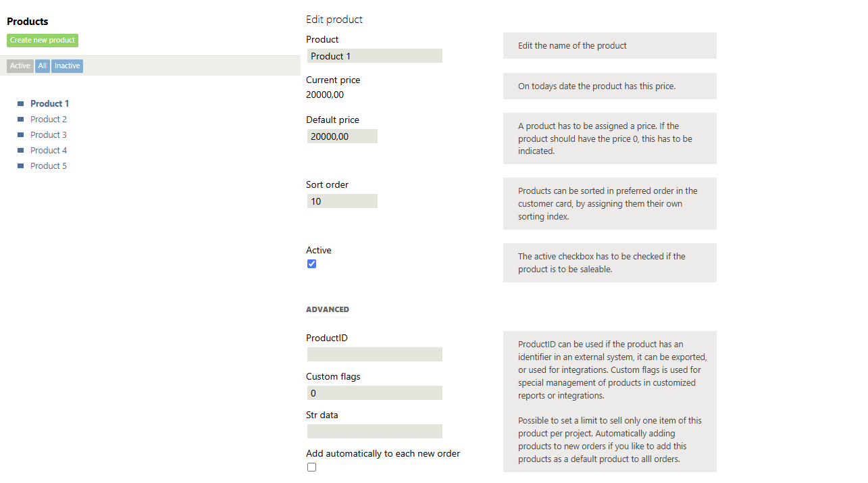Click the square bullet icon beside Product 4
The height and width of the screenshot is (483, 868).
coord(21,151)
